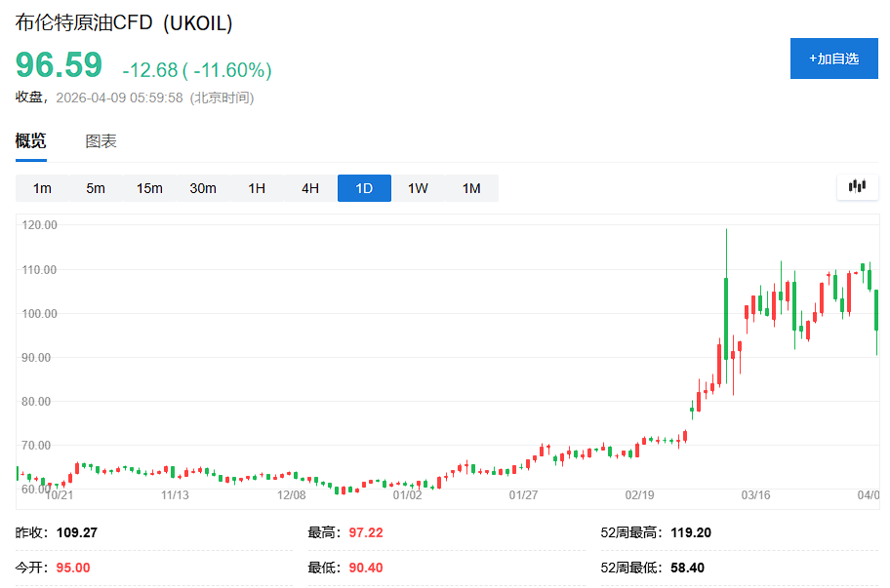Switch to the 概览 tab

[30, 140]
